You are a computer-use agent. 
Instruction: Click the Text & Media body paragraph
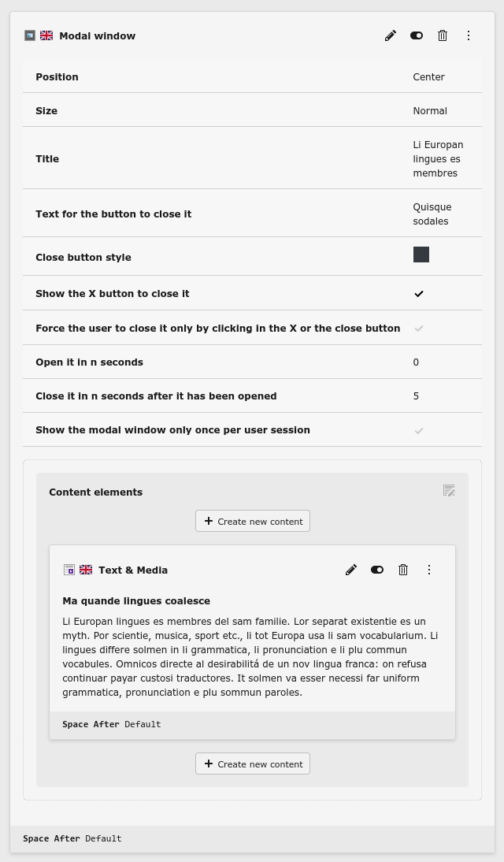pos(250,657)
